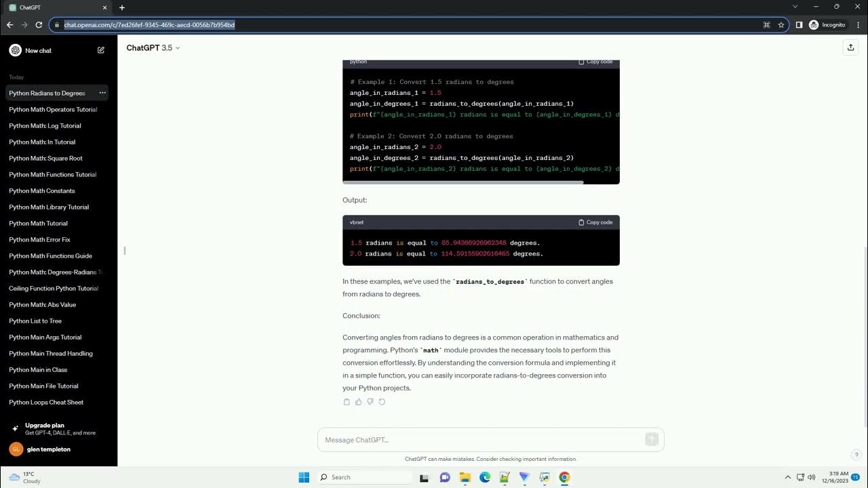Click the volume icon in system tray
The image size is (868, 488).
coord(812,477)
